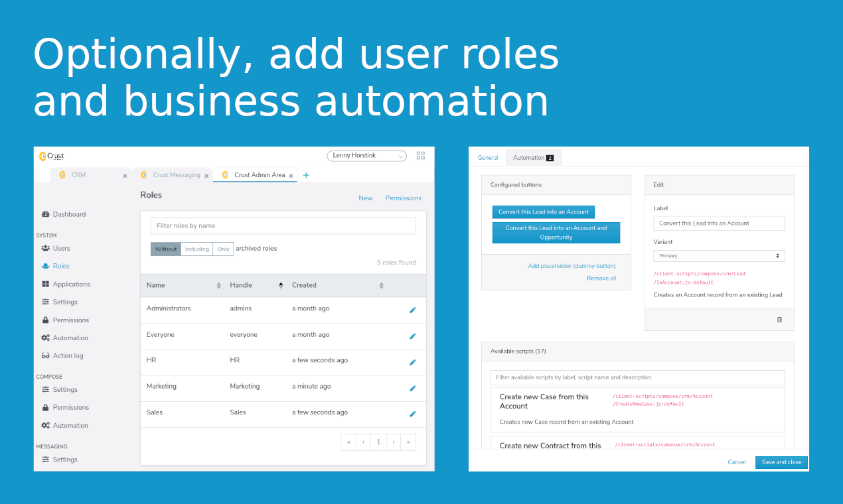Click the Sales name cell
This screenshot has width=843, height=504.
pyautogui.click(x=155, y=412)
